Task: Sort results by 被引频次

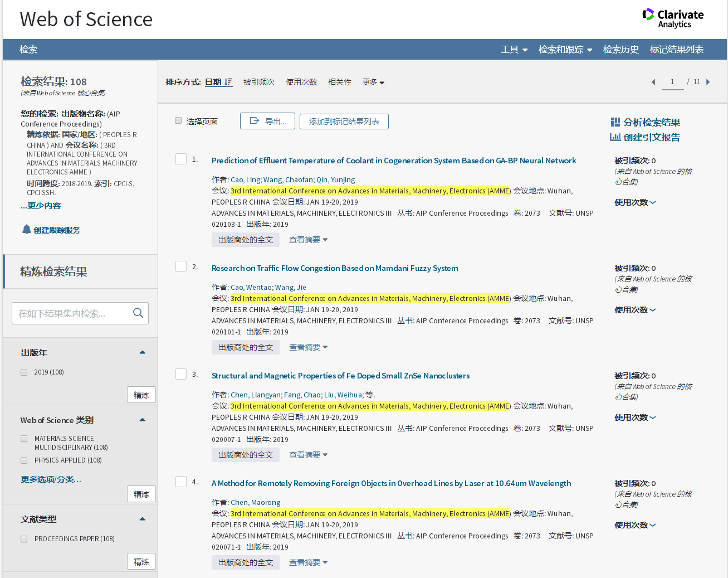Action: click(x=259, y=82)
